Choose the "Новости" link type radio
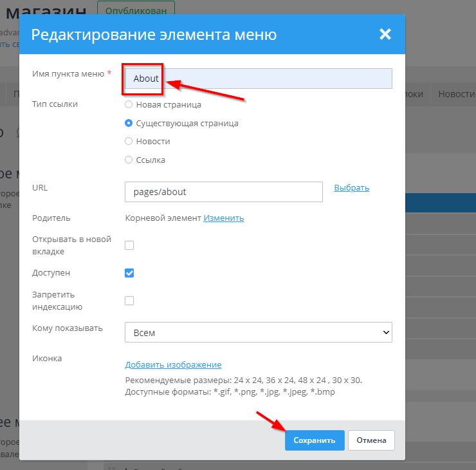This screenshot has width=476, height=470. (x=129, y=141)
